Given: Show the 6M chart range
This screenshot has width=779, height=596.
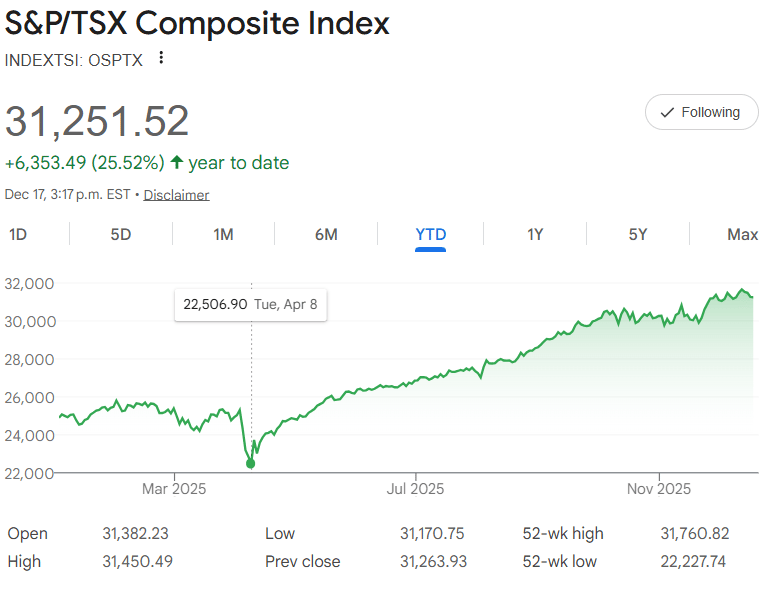Looking at the screenshot, I should point(326,234).
